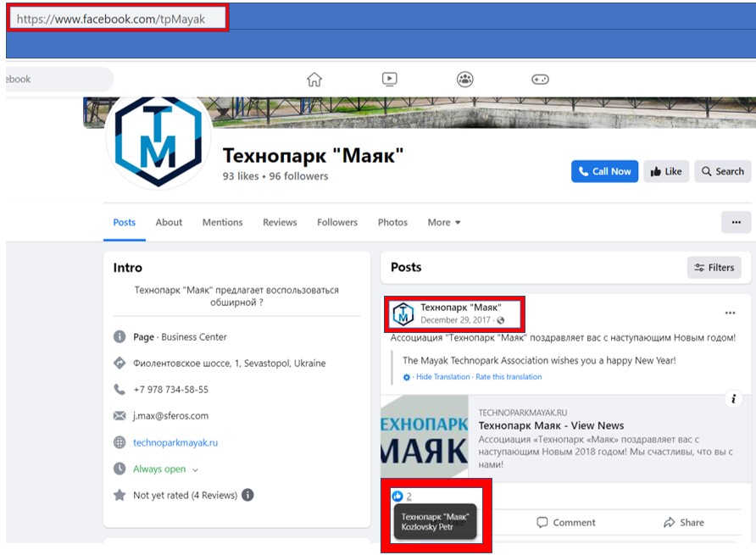756x555 pixels.
Task: Share the New Year post
Action: (684, 522)
